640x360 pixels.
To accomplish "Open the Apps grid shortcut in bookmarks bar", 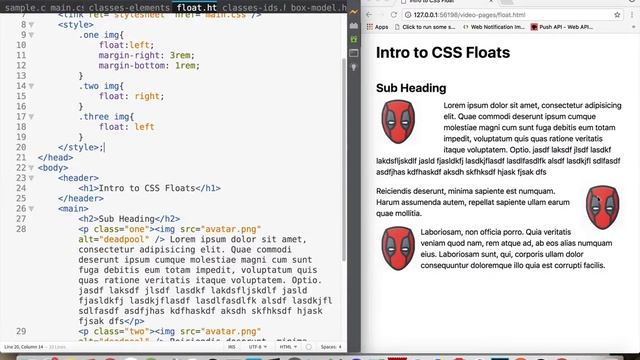I will pyautogui.click(x=378, y=27).
